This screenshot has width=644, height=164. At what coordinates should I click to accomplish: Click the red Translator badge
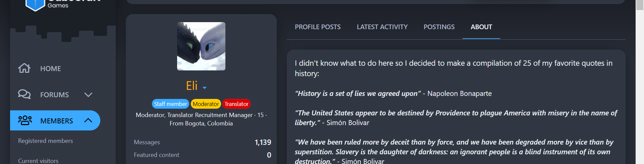click(236, 104)
